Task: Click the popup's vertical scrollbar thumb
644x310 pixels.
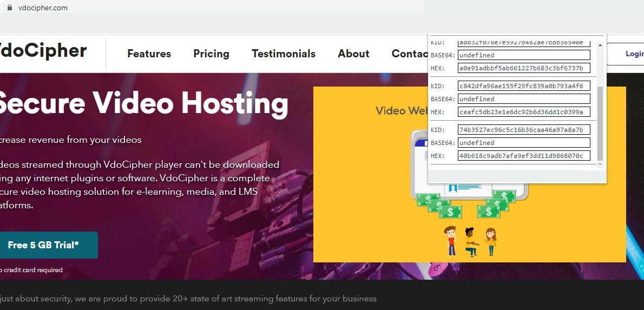Action: click(x=600, y=123)
